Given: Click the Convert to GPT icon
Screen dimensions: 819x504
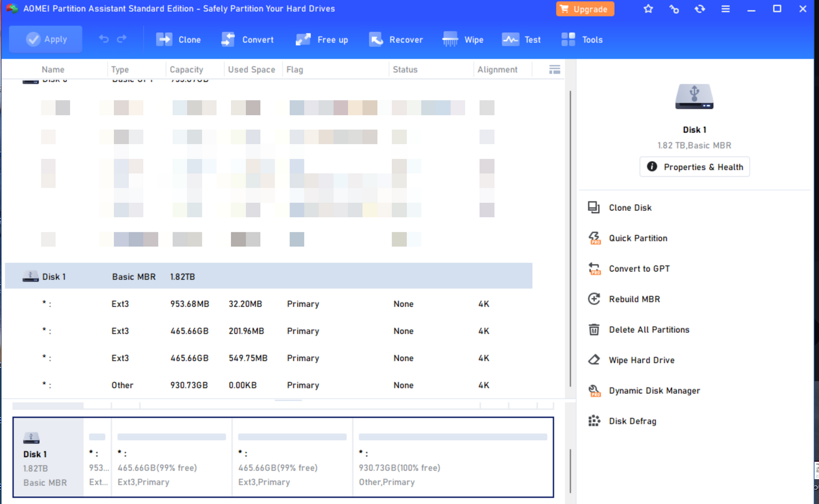Looking at the screenshot, I should [594, 268].
